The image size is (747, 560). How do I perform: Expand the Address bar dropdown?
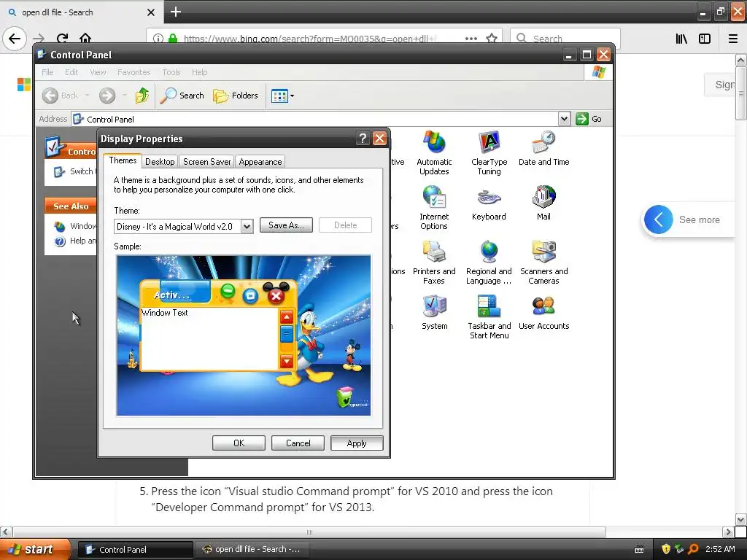[x=564, y=119]
